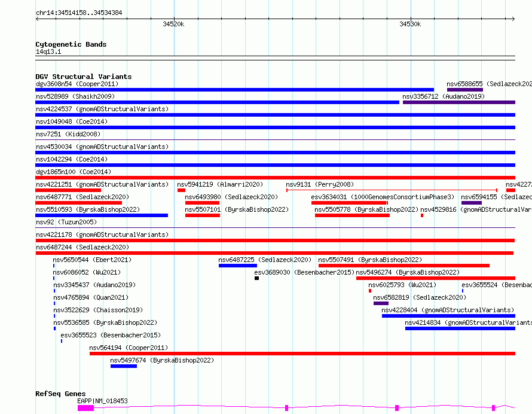This screenshot has height=414, width=532.
Task: Open esv3689030 (Besenbacher2015) label
Action: tap(304, 272)
